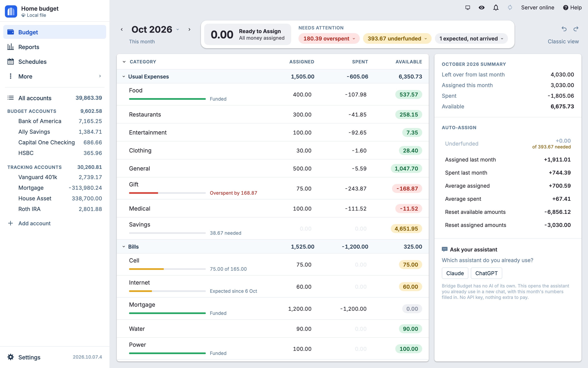This screenshot has height=368, width=588.
Task: Click the undo arrow icon
Action: 564,29
